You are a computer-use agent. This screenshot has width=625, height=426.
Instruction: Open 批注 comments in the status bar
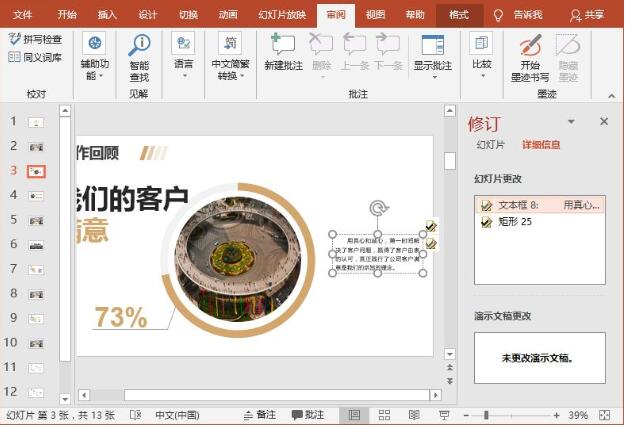point(308,415)
